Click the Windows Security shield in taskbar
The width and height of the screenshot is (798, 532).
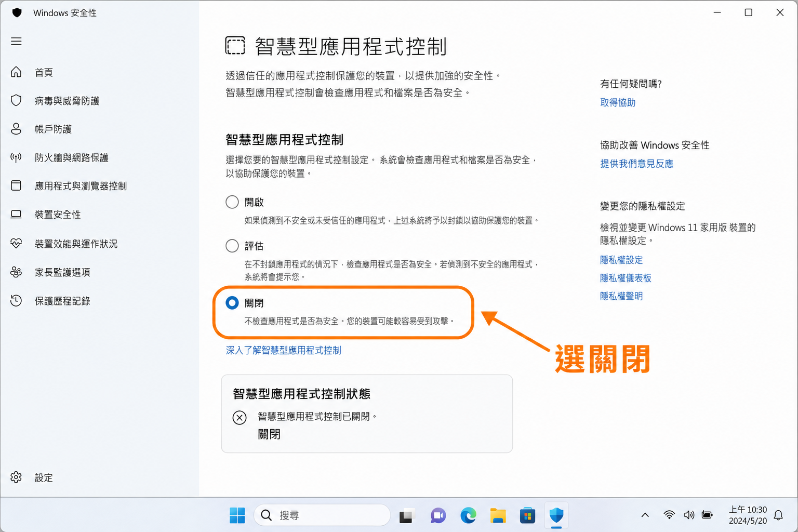click(x=556, y=515)
